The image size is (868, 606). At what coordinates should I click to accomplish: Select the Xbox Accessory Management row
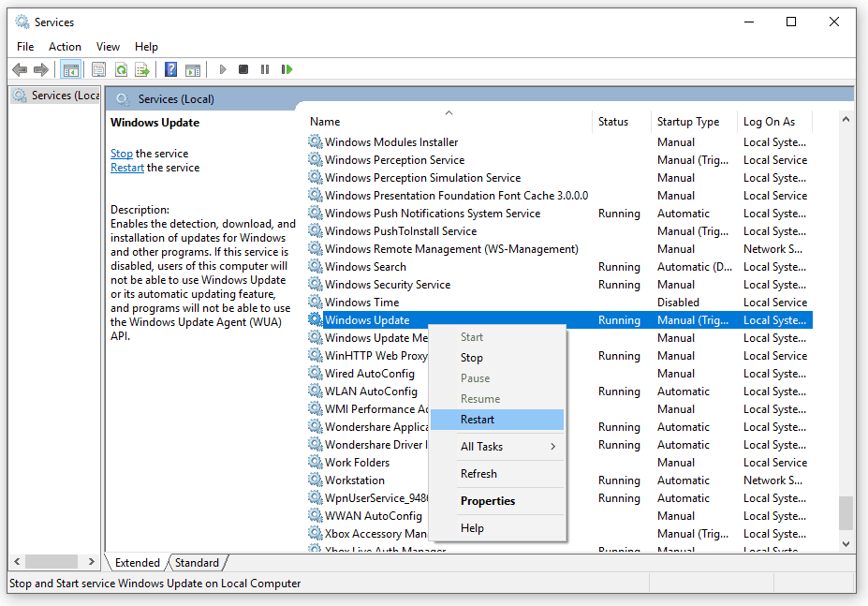pyautogui.click(x=559, y=534)
